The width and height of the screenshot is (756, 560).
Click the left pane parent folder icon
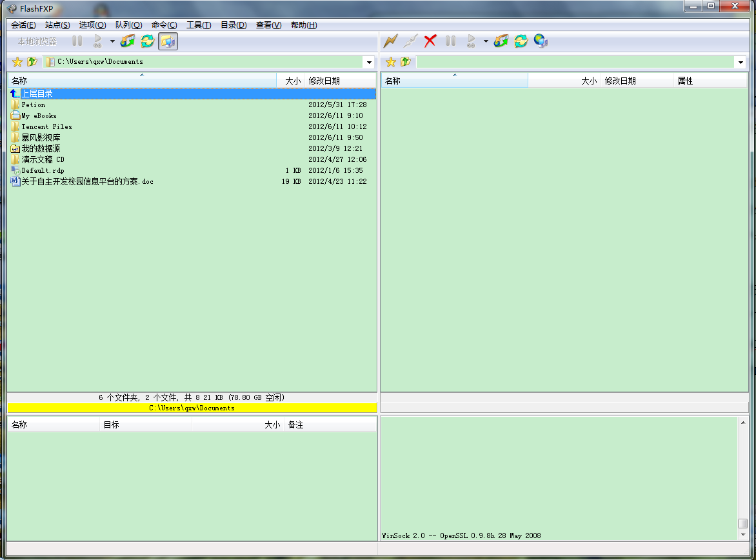point(32,62)
